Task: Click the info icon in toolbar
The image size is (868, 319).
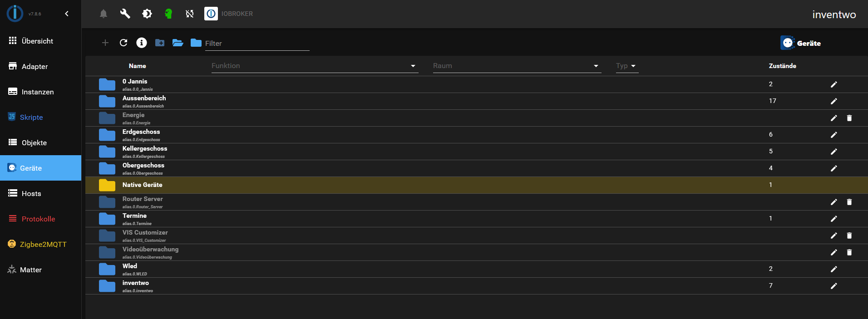Action: point(142,43)
